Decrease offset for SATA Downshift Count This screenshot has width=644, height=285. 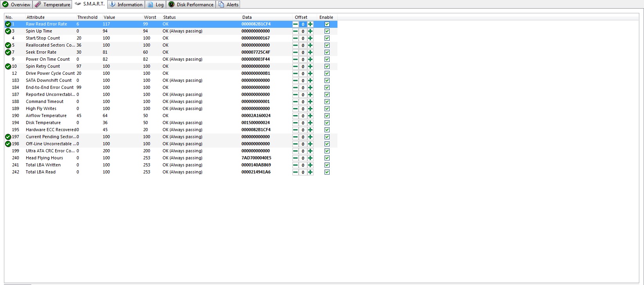click(x=296, y=81)
